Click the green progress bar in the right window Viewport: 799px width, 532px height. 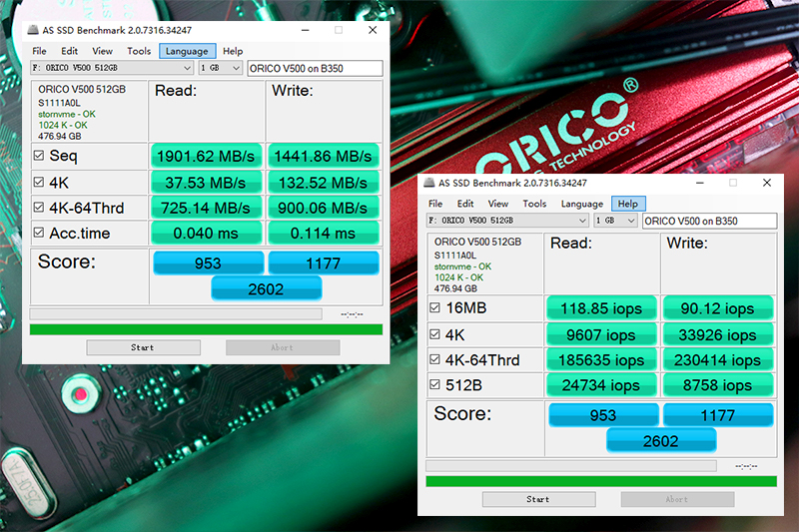(x=601, y=481)
